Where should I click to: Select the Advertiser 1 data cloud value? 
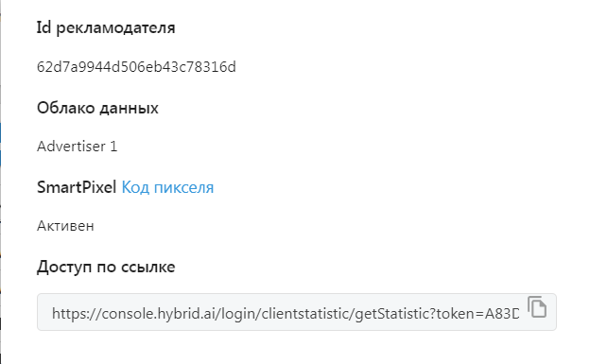click(x=77, y=146)
